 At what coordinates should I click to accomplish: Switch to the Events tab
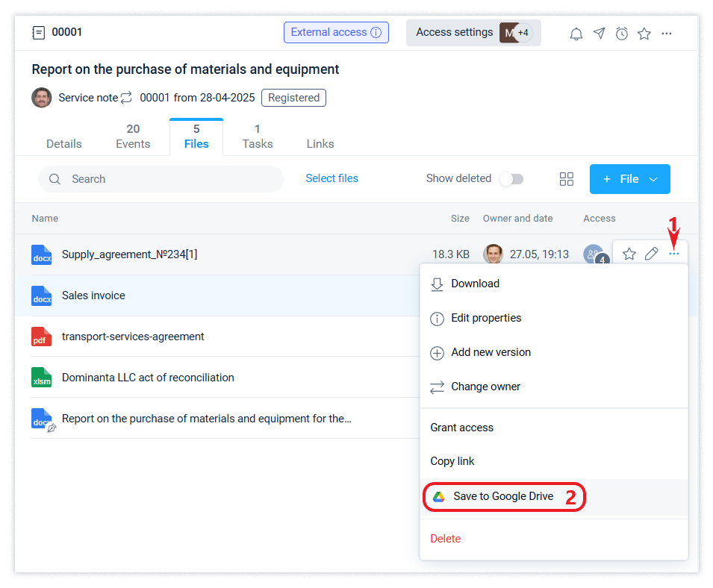coord(133,137)
